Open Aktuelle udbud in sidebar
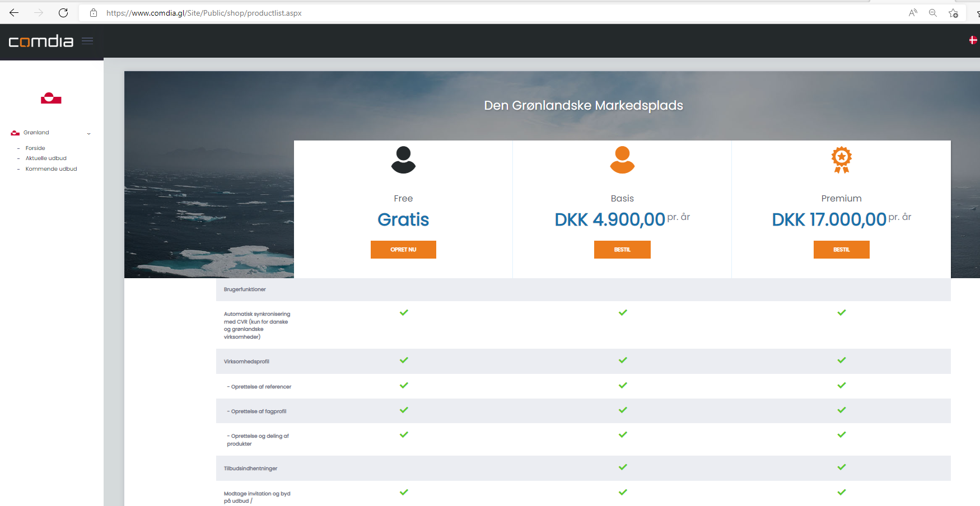This screenshot has height=506, width=980. point(46,158)
